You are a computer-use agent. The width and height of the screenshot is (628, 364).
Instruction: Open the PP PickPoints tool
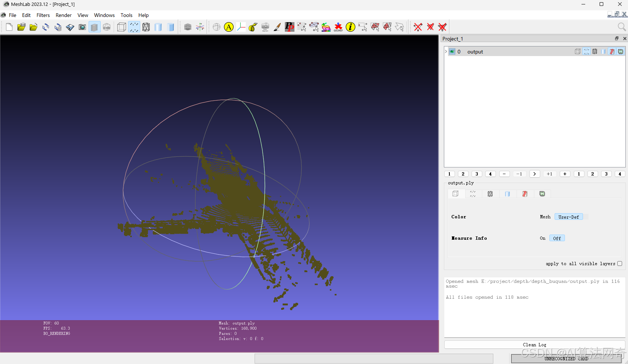(290, 27)
